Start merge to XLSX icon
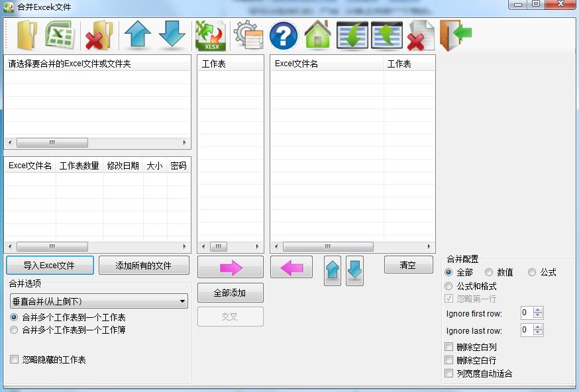579x392 pixels. coord(211,36)
